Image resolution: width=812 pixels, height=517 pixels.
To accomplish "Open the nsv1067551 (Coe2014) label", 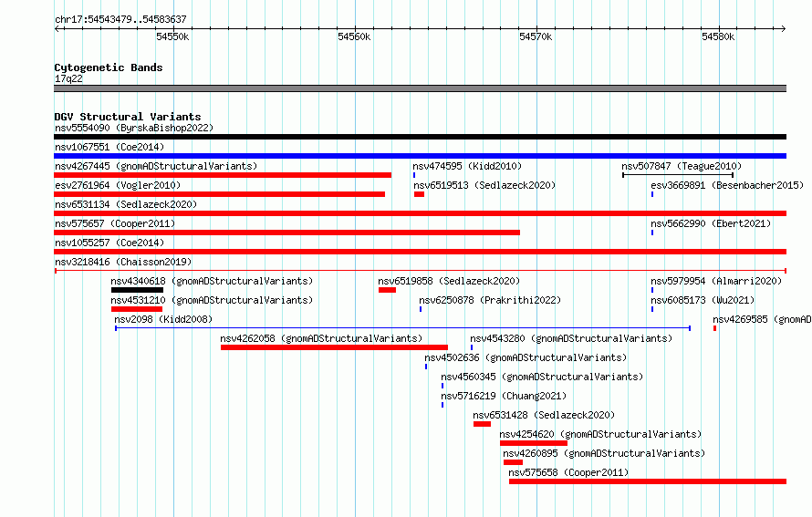I will pyautogui.click(x=109, y=147).
